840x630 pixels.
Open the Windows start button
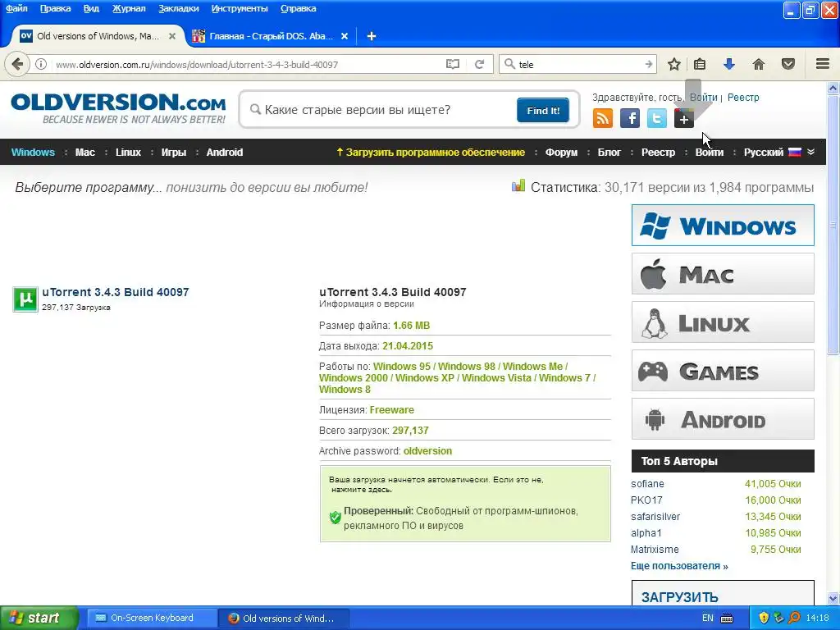(x=39, y=619)
